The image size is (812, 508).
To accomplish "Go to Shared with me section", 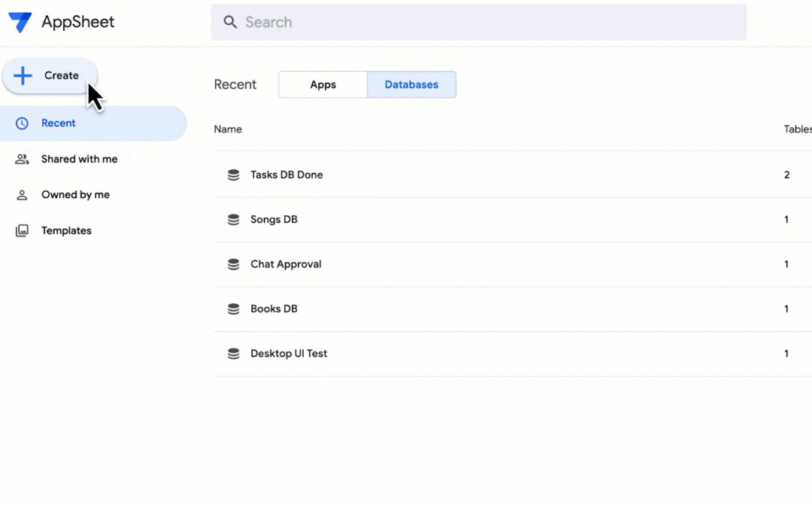I will pyautogui.click(x=79, y=159).
